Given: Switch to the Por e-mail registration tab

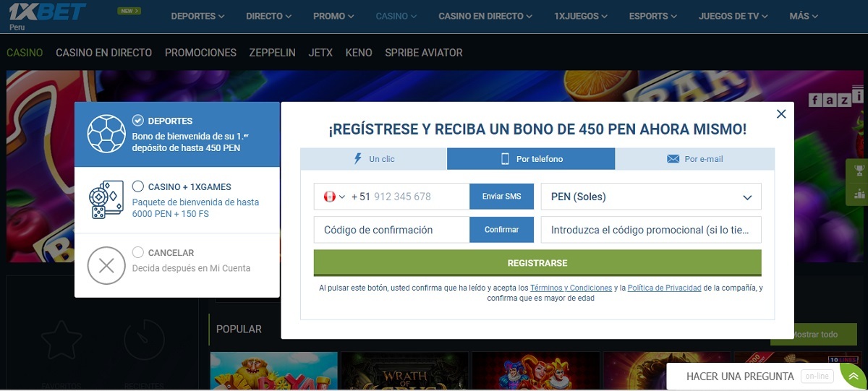Looking at the screenshot, I should (x=694, y=159).
